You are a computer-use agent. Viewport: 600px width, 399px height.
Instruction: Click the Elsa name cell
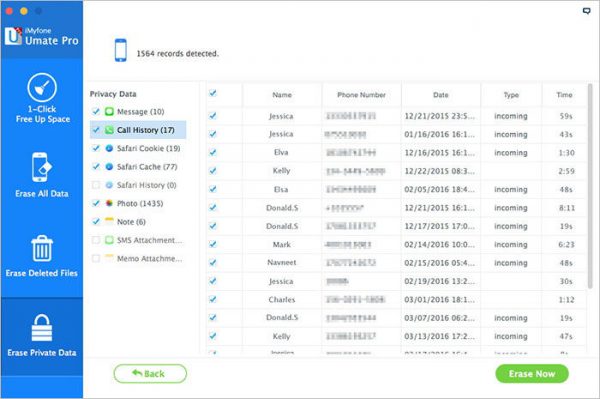click(281, 189)
